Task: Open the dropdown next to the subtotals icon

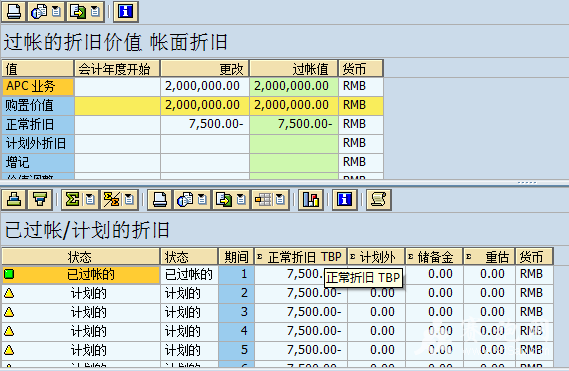Action: (130, 200)
